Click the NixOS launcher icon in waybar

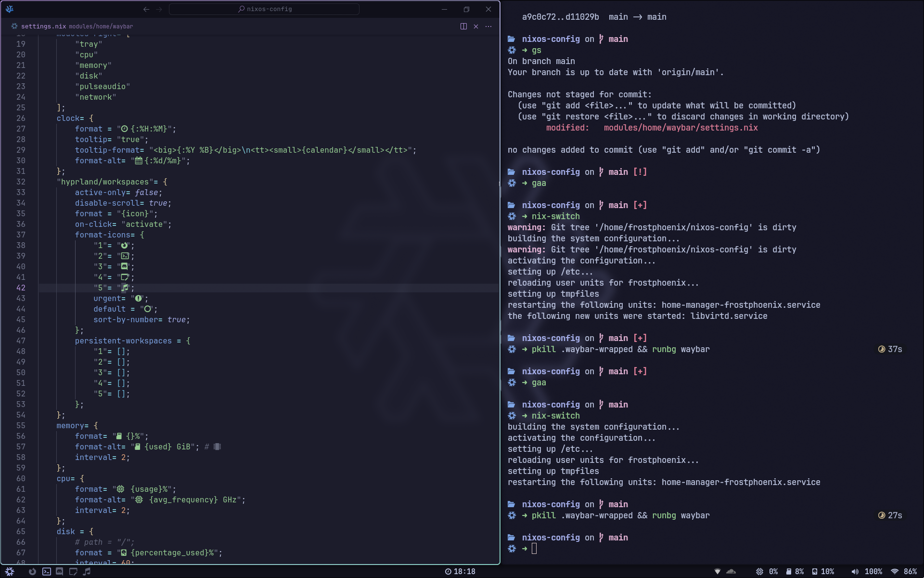point(10,571)
